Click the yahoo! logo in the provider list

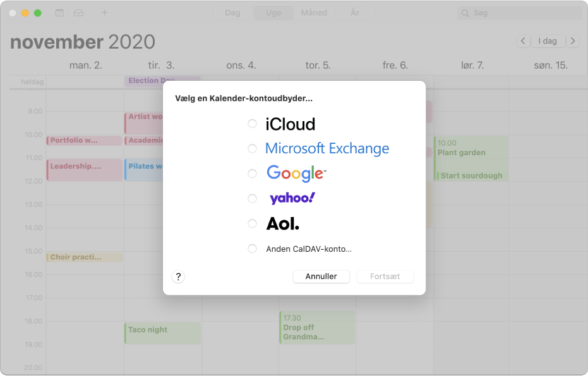tap(292, 198)
